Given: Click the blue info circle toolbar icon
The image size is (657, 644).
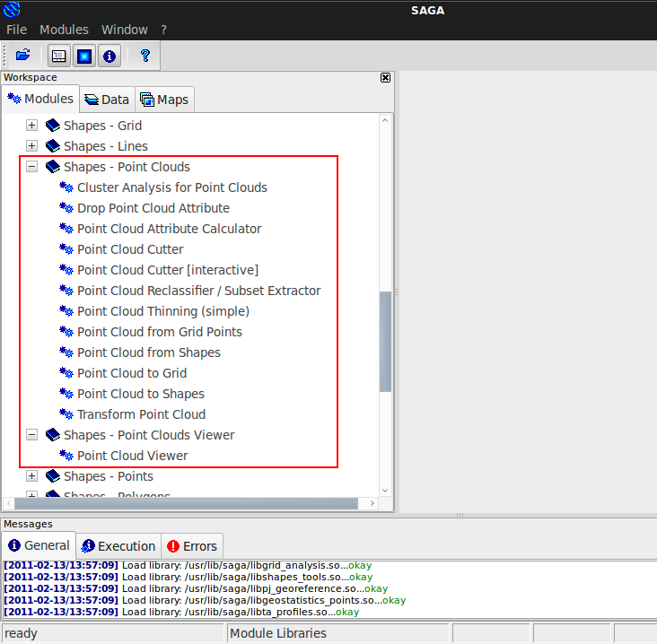Looking at the screenshot, I should click(109, 56).
